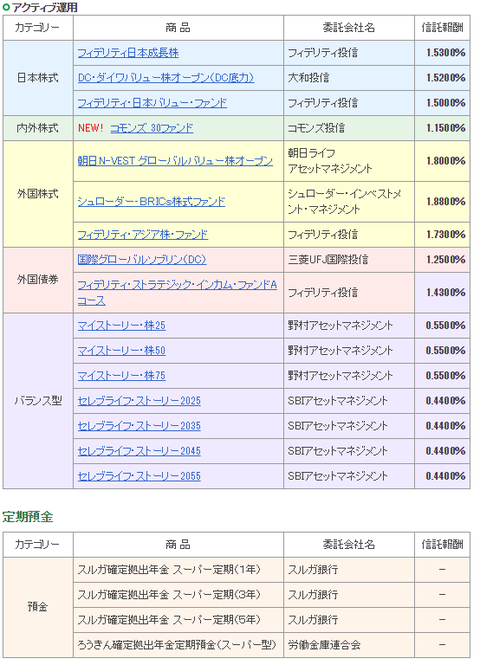Click シュローダー・インベストメント・マネジメント company cell
The width and height of the screenshot is (480, 665).
349,202
